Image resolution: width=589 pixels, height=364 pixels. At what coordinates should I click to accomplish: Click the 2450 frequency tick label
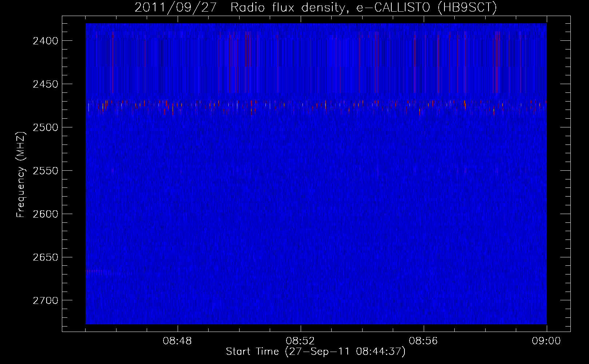(46, 84)
